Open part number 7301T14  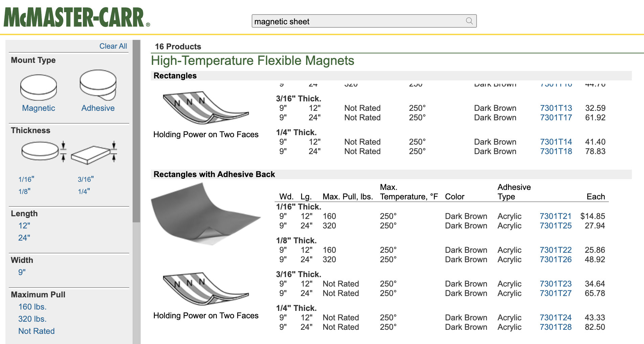pos(556,142)
